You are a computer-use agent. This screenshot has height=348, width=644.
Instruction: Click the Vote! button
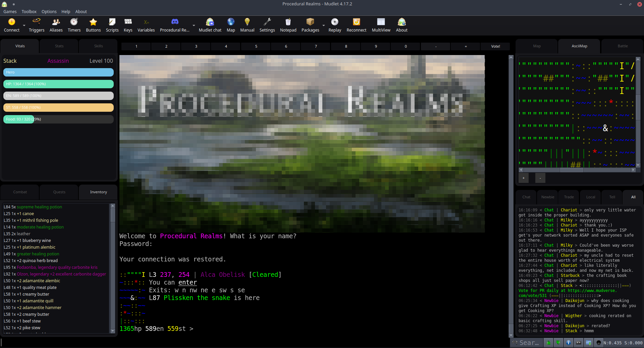pyautogui.click(x=495, y=46)
